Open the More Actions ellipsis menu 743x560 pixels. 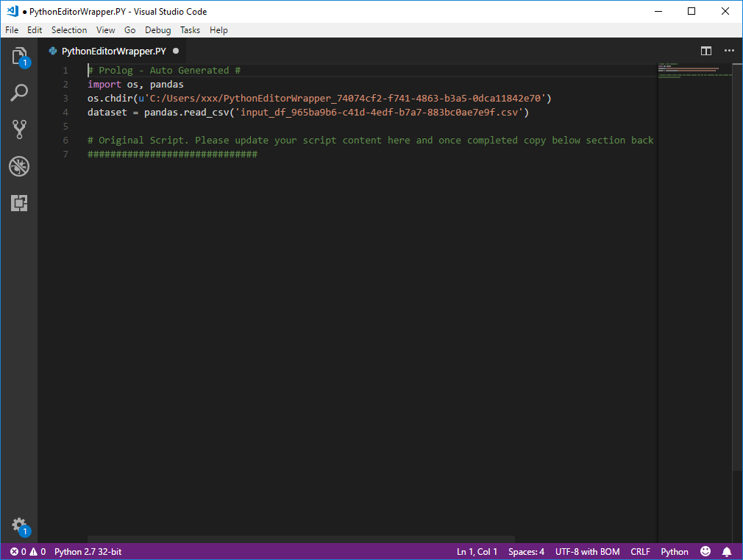729,51
